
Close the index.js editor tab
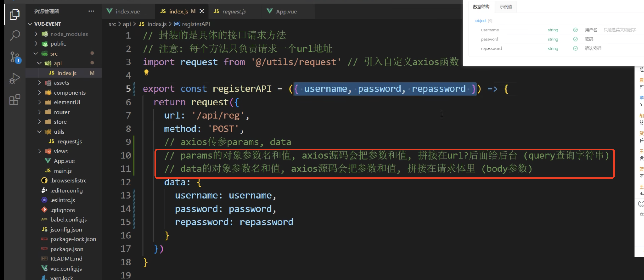pyautogui.click(x=202, y=11)
